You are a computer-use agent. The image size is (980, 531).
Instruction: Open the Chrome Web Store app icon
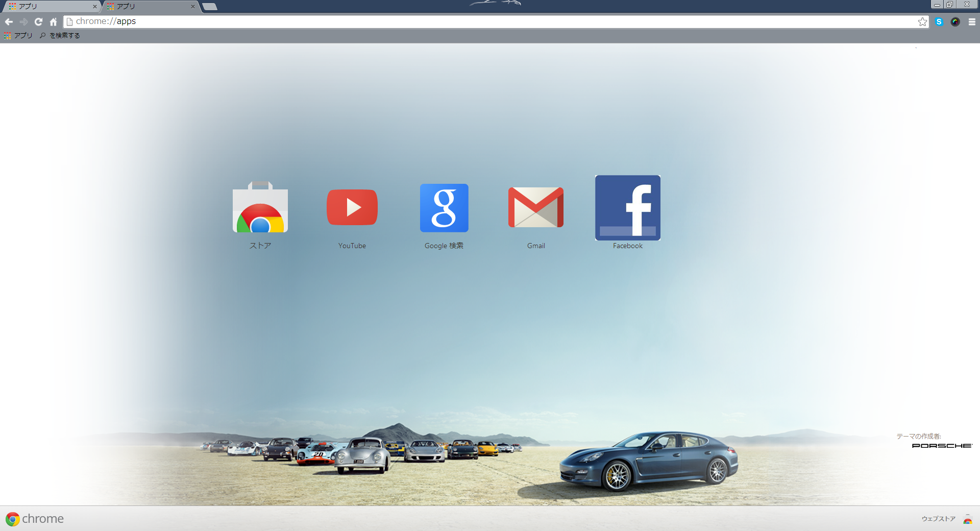click(260, 207)
